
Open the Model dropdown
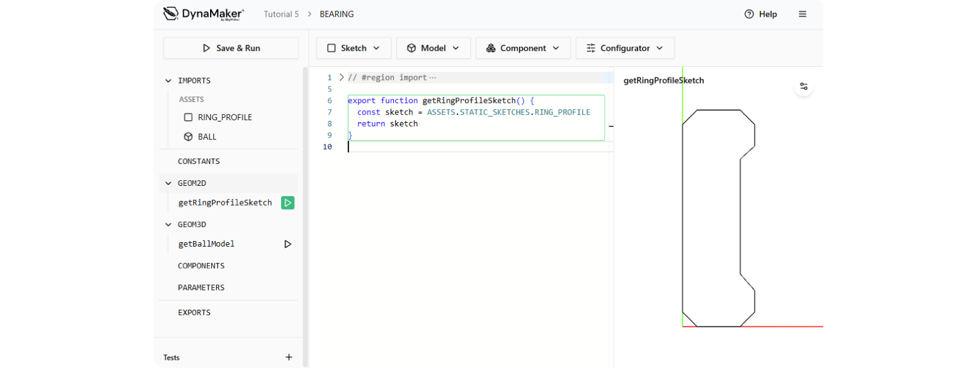click(433, 48)
